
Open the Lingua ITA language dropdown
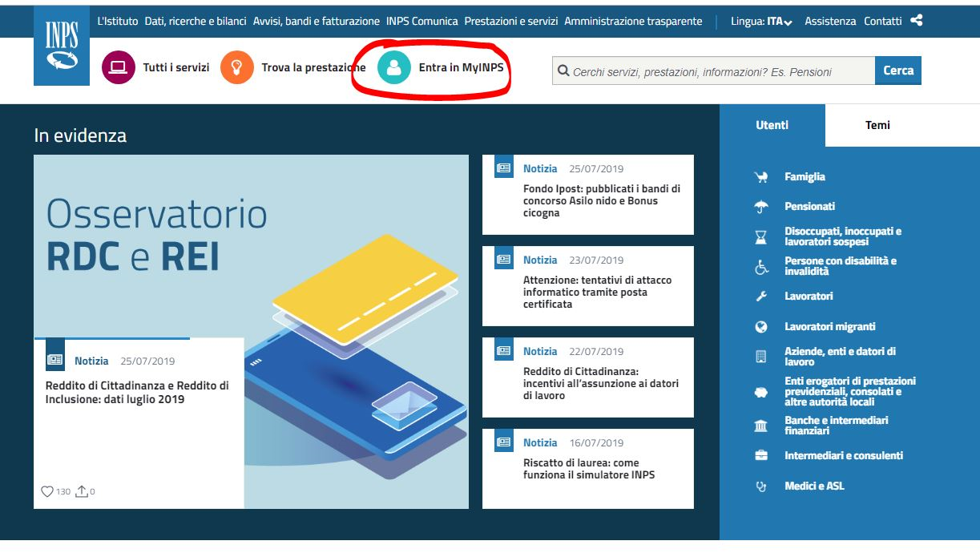pyautogui.click(x=761, y=22)
